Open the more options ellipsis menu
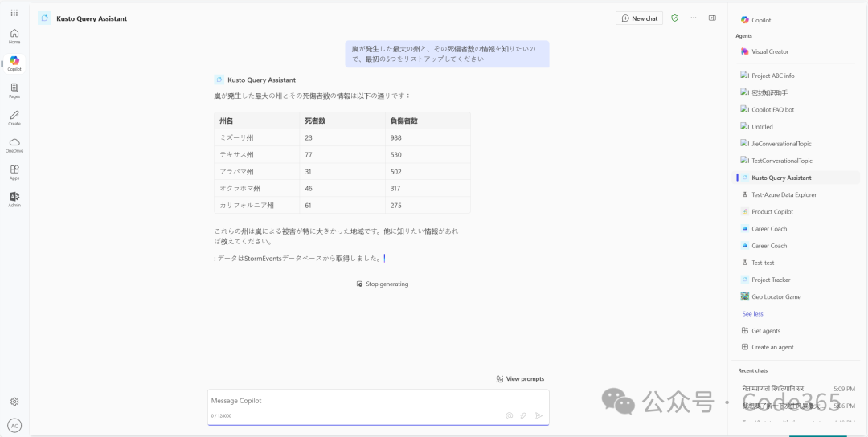This screenshot has width=868, height=437. [694, 18]
